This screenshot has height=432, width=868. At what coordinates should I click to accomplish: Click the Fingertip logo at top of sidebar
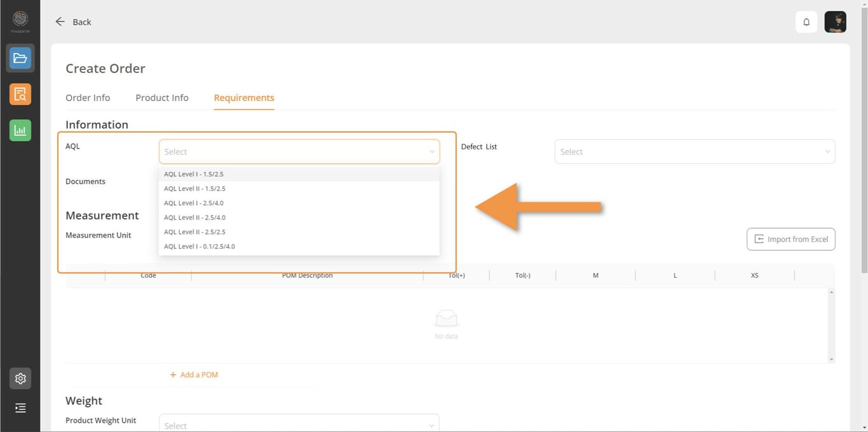click(20, 20)
